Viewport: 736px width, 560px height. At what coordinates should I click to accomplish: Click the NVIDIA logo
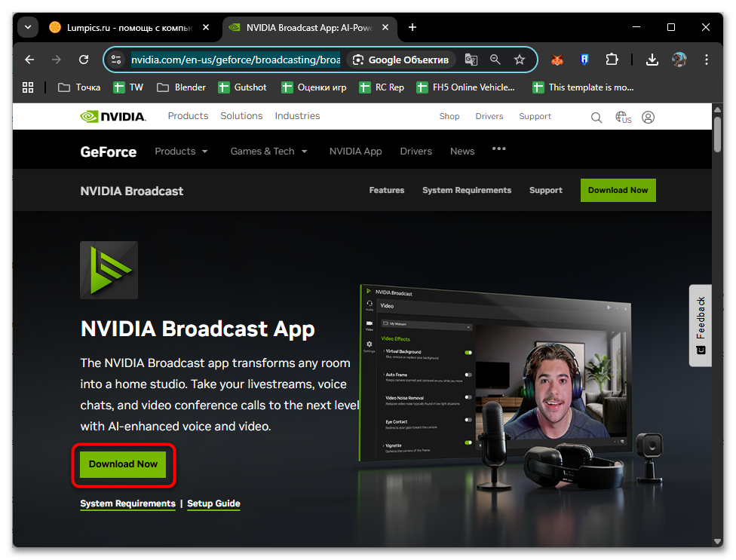click(113, 116)
